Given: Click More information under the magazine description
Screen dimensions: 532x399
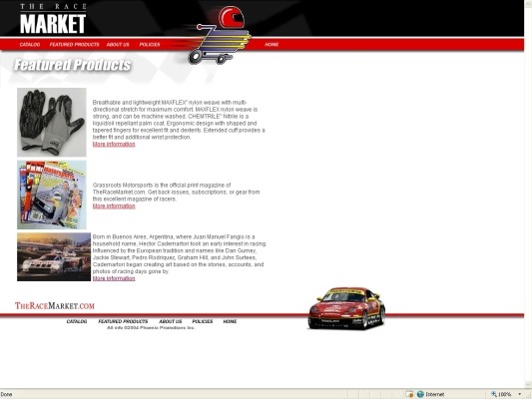Looking at the screenshot, I should [114, 206].
